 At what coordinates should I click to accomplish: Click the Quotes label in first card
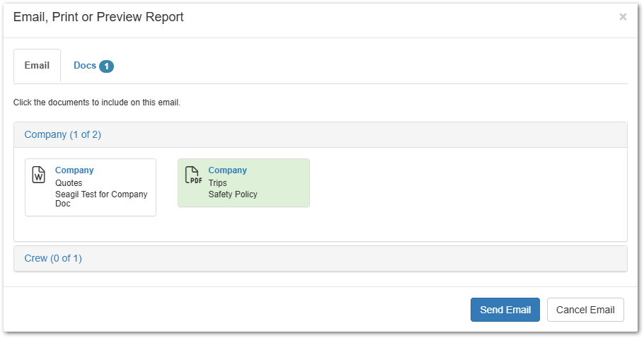click(69, 183)
